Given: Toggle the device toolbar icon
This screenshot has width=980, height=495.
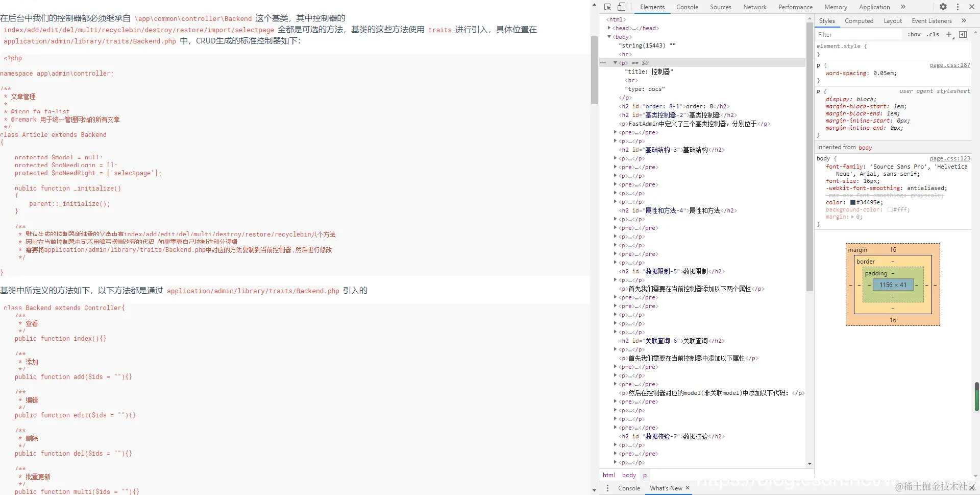Looking at the screenshot, I should [x=621, y=7].
